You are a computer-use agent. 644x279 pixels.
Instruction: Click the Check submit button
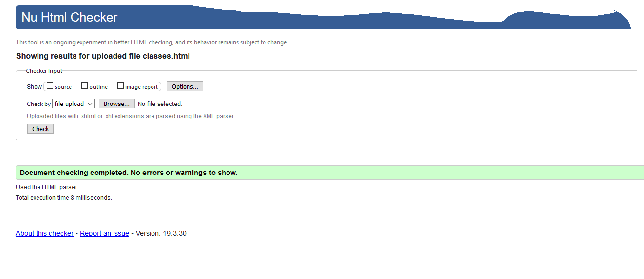(40, 129)
